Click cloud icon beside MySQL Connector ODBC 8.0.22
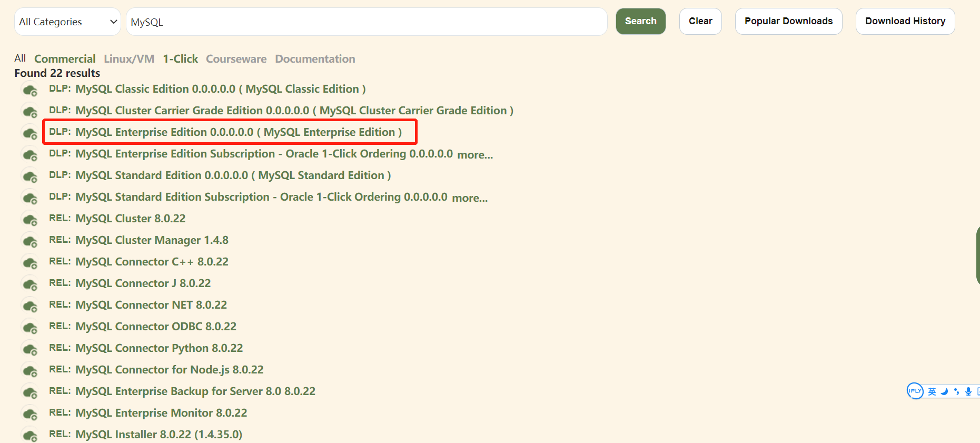This screenshot has width=980, height=443. (30, 327)
